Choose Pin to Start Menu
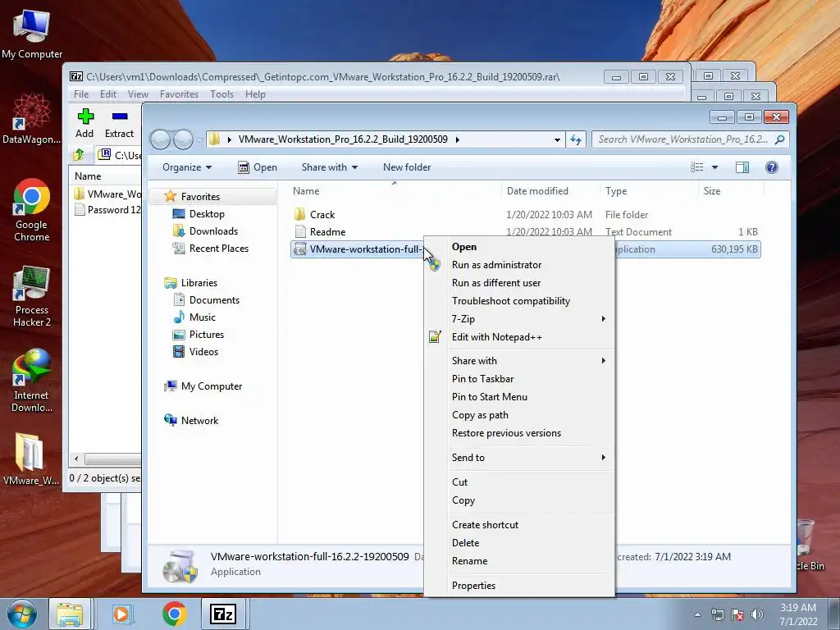840x630 pixels. (x=490, y=397)
